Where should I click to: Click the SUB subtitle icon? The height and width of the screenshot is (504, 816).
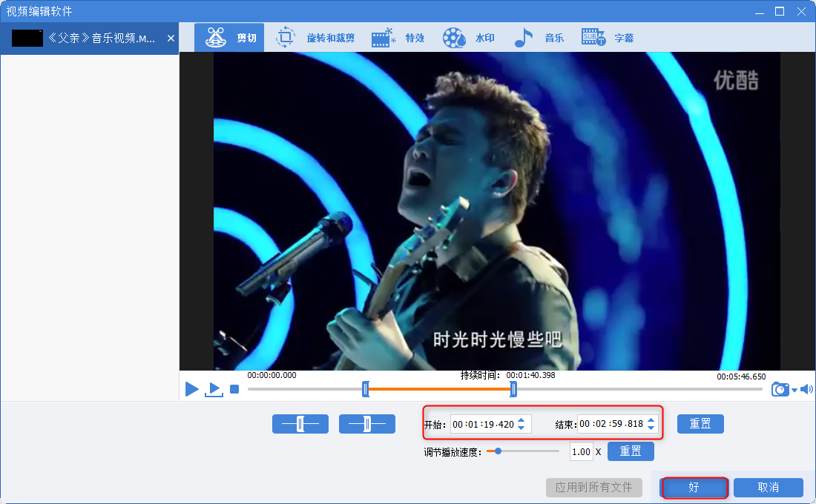tap(593, 38)
